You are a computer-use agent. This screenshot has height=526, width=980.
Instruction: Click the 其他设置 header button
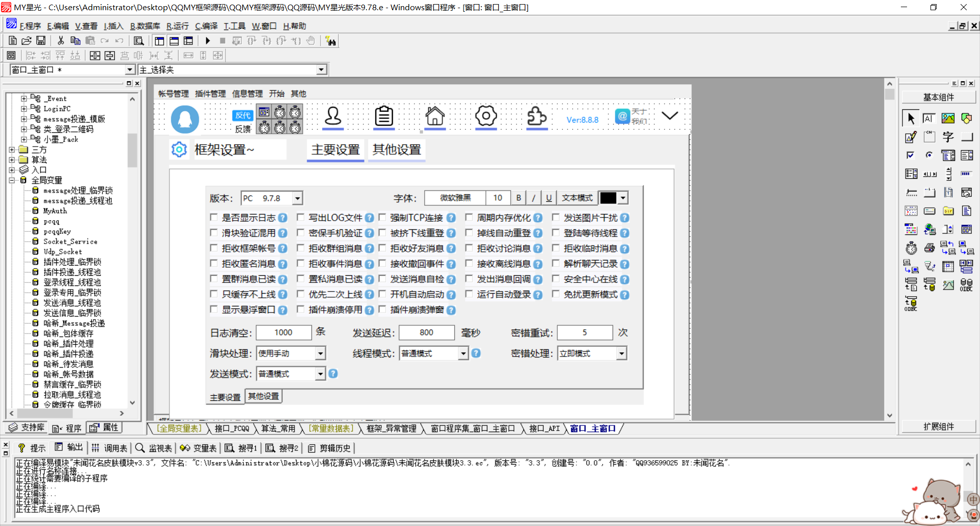[397, 150]
